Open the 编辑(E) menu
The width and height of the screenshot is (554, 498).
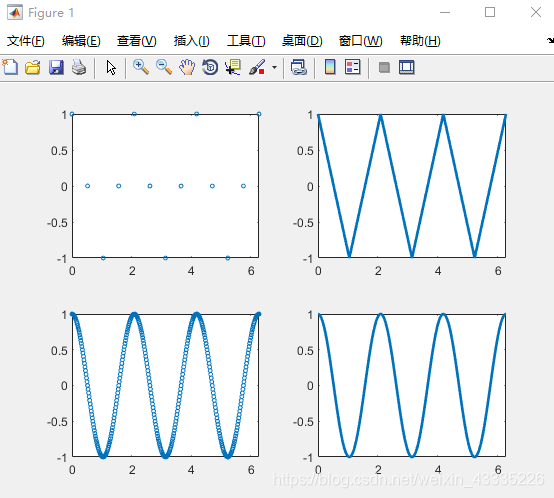coord(81,41)
